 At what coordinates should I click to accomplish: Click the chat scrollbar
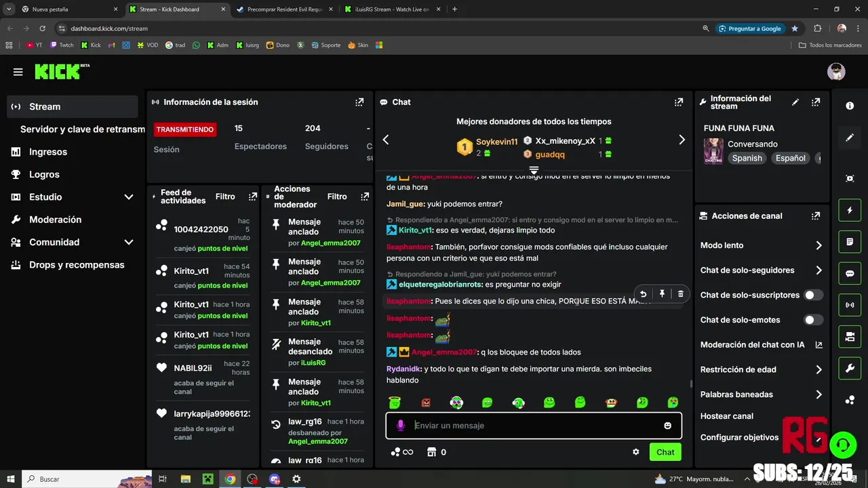pos(691,383)
